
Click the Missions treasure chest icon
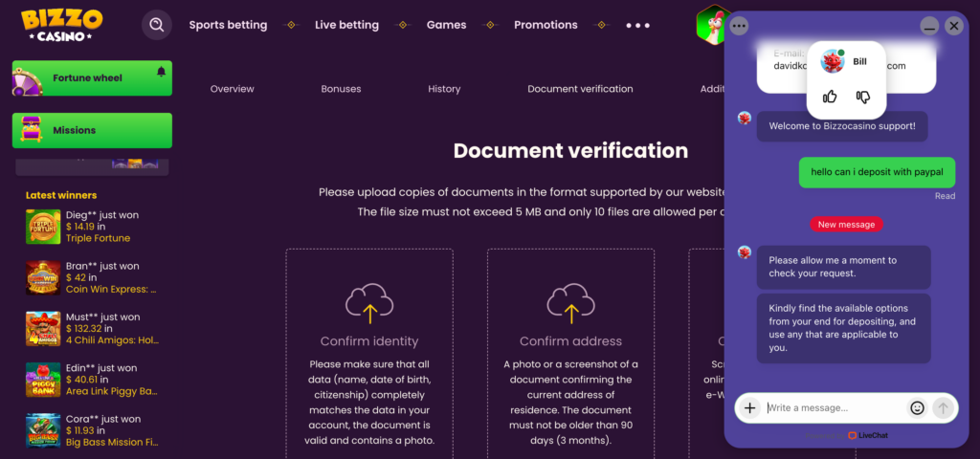[x=31, y=129]
